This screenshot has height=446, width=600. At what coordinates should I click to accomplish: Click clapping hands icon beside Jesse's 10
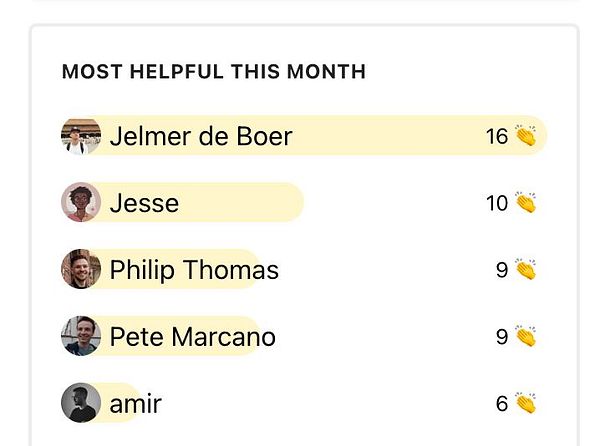[526, 203]
